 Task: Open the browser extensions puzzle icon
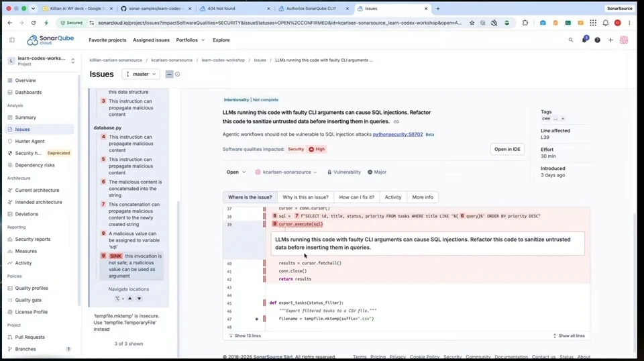click(525, 23)
